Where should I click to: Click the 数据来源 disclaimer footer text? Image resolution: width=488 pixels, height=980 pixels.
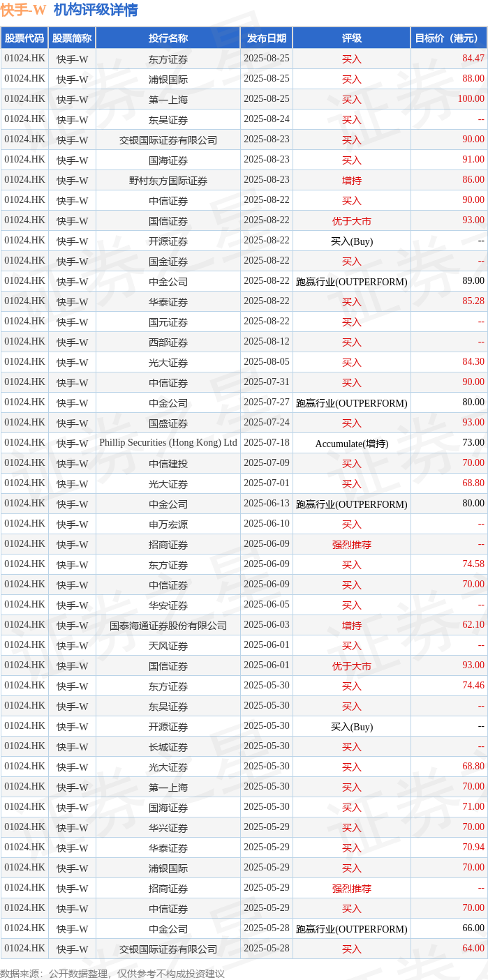112,974
